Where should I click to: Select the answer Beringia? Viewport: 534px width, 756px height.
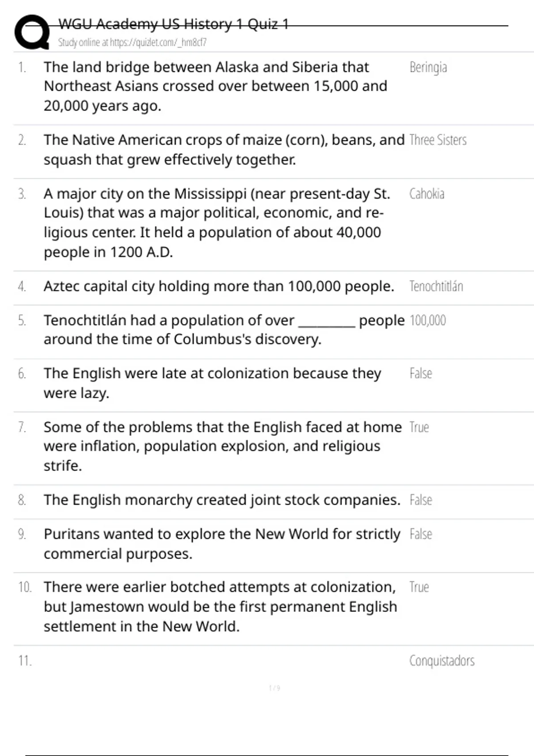(x=428, y=68)
